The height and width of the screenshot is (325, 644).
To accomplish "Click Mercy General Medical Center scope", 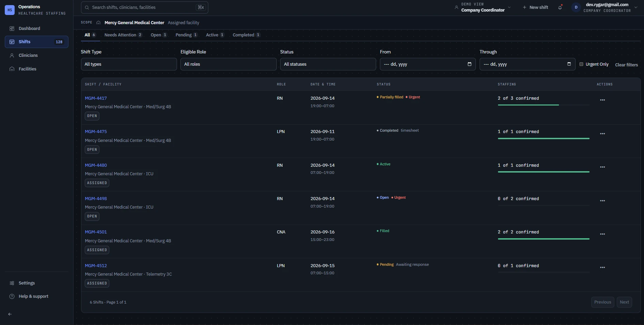I will (134, 22).
